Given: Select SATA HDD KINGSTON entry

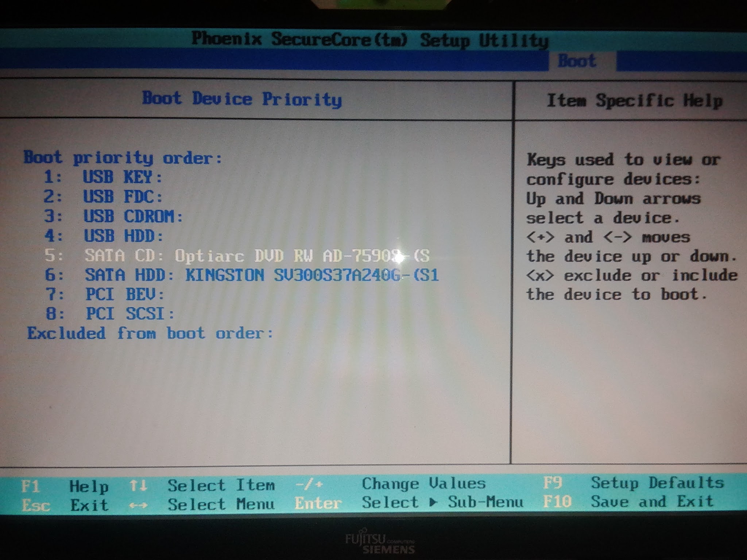Looking at the screenshot, I should 241,275.
